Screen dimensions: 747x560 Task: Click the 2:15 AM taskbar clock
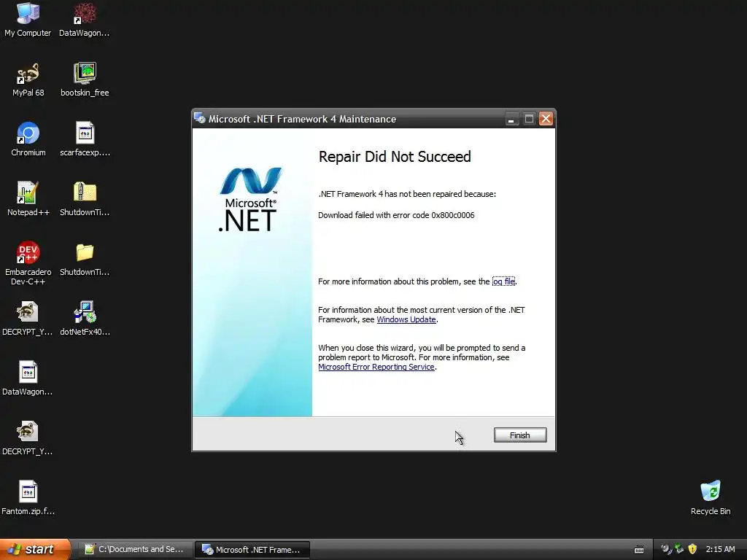720,549
